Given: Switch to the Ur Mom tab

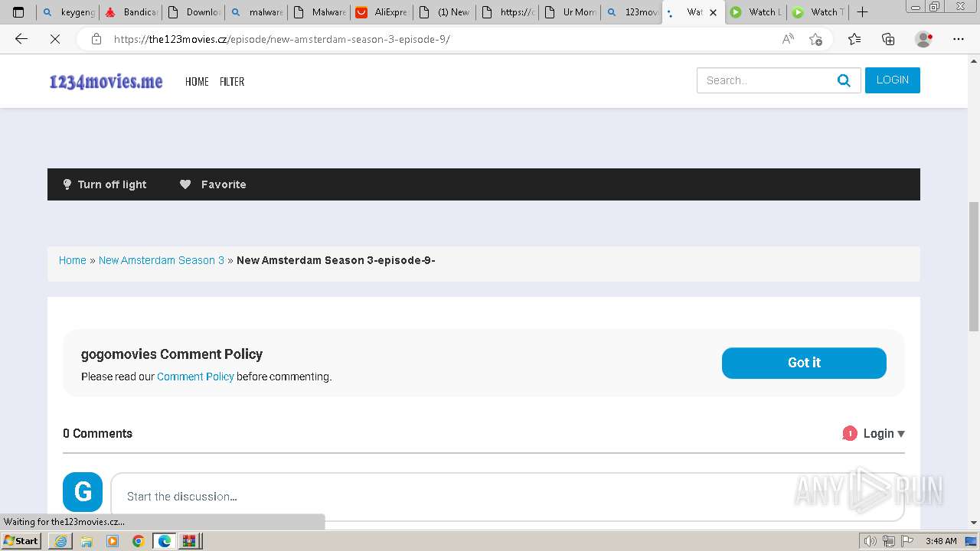Looking at the screenshot, I should tap(570, 12).
